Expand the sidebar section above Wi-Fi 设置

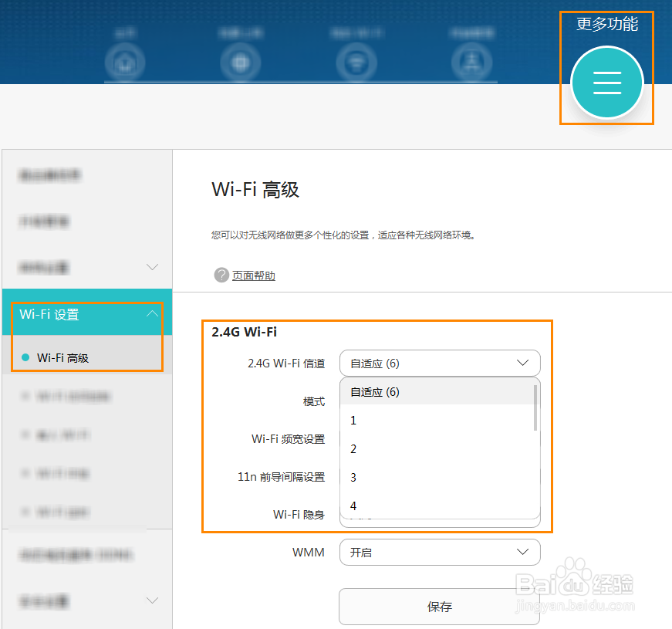point(152,268)
